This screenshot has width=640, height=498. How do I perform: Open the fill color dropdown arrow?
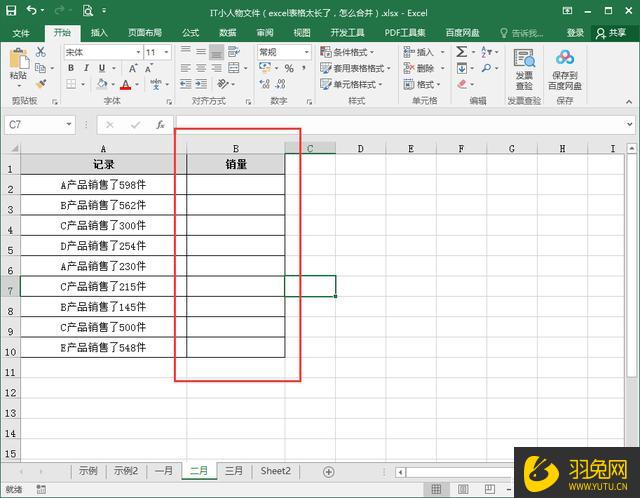click(113, 84)
